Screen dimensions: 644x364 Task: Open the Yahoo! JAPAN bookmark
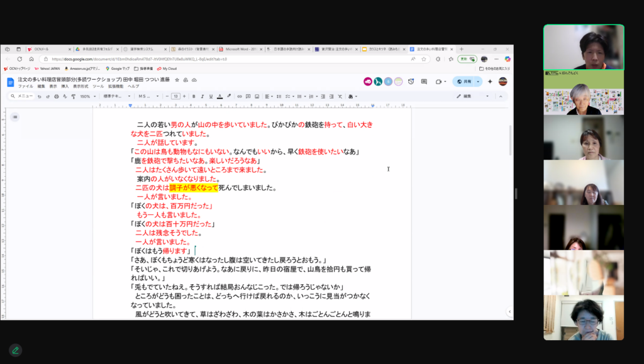[47, 68]
